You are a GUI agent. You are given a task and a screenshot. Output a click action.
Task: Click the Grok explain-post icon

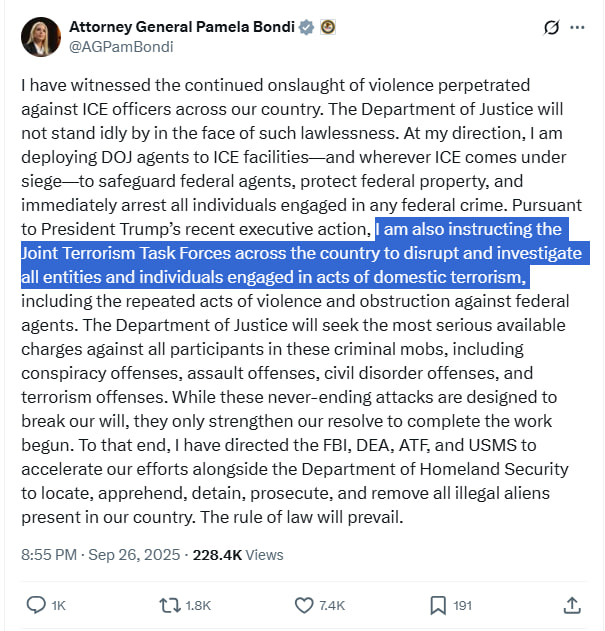pyautogui.click(x=551, y=27)
